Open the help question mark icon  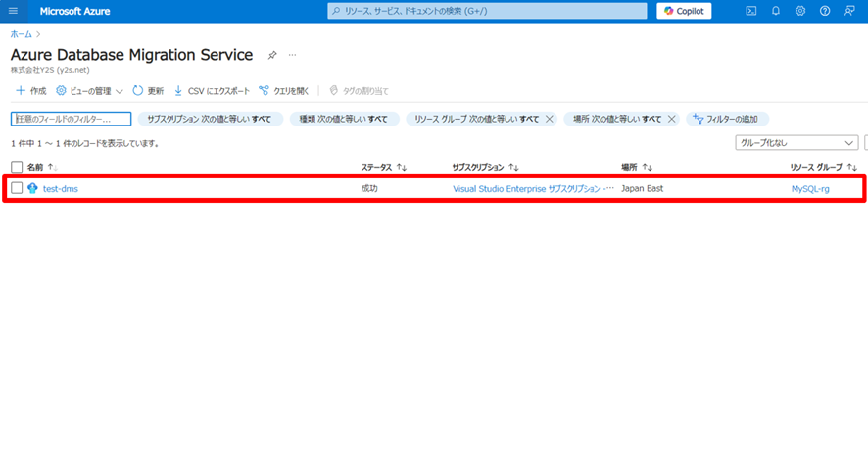click(825, 11)
